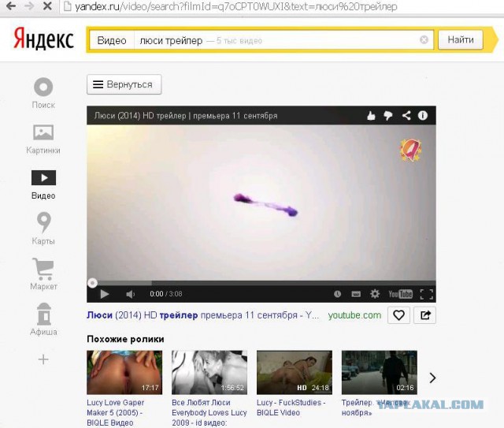
Task: Open similar video thumbnail lasting 24:18
Action: (x=294, y=372)
